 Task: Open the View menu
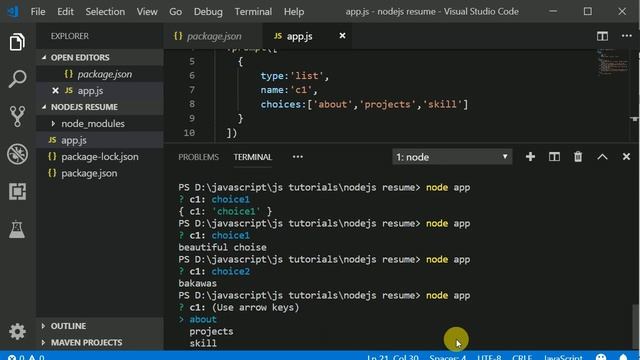pyautogui.click(x=147, y=12)
